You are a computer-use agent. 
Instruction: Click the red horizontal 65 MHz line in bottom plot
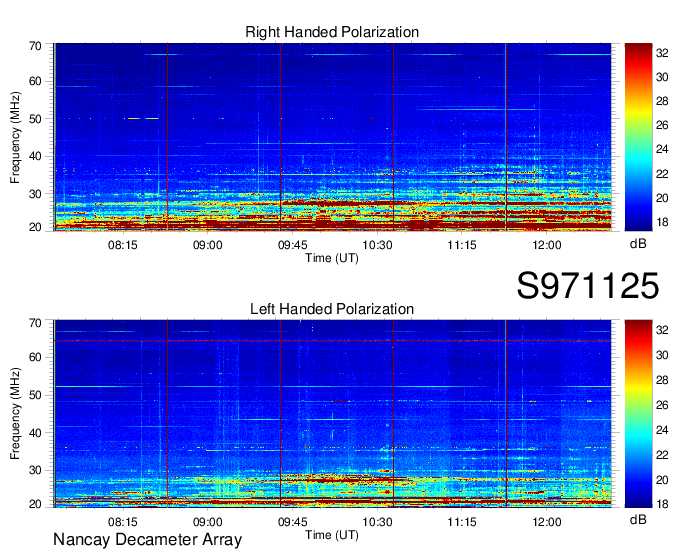click(x=332, y=341)
